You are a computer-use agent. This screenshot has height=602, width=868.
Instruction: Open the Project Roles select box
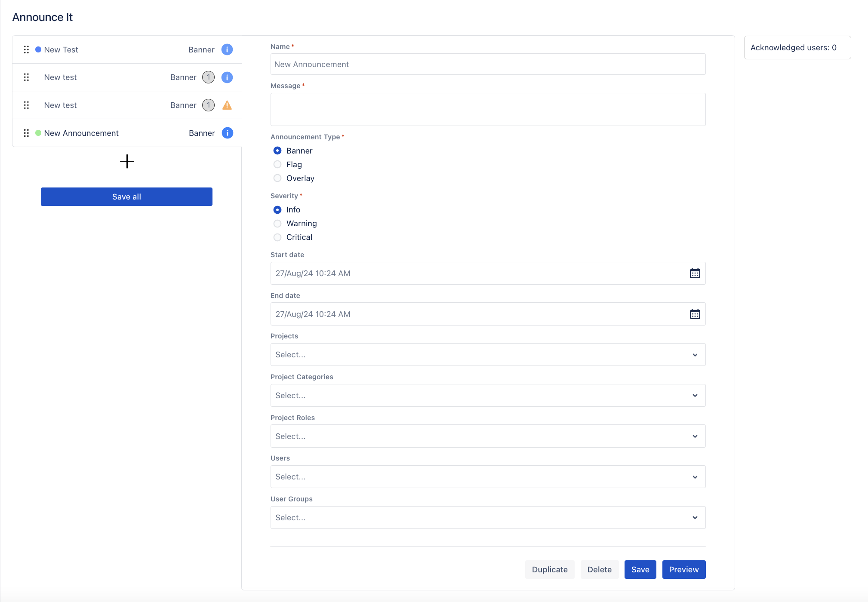[487, 436]
